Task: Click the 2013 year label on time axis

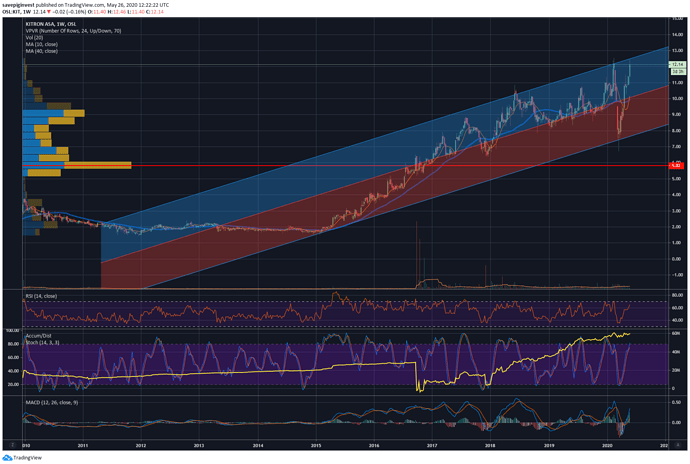Action: point(199,446)
